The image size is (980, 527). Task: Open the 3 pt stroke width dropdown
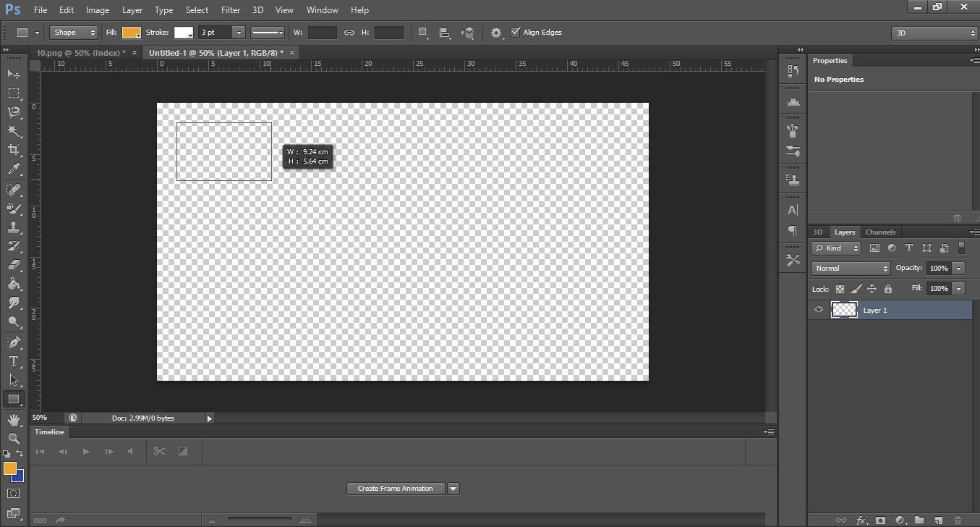[239, 33]
